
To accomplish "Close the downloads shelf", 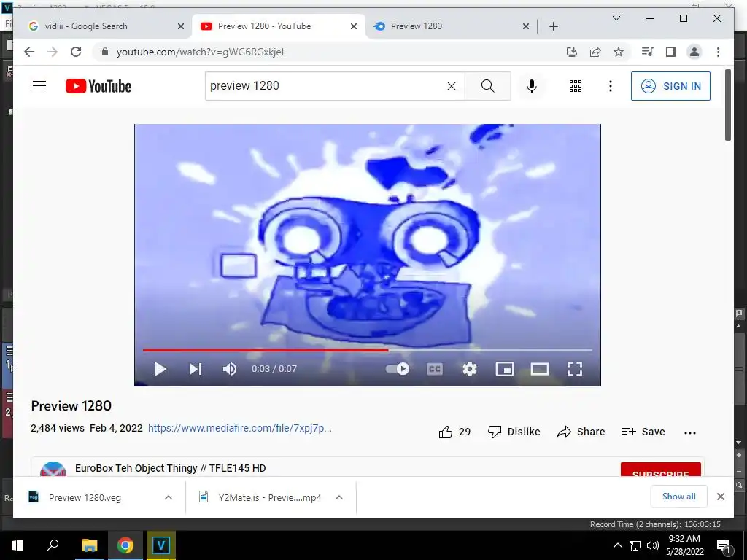I will point(720,497).
